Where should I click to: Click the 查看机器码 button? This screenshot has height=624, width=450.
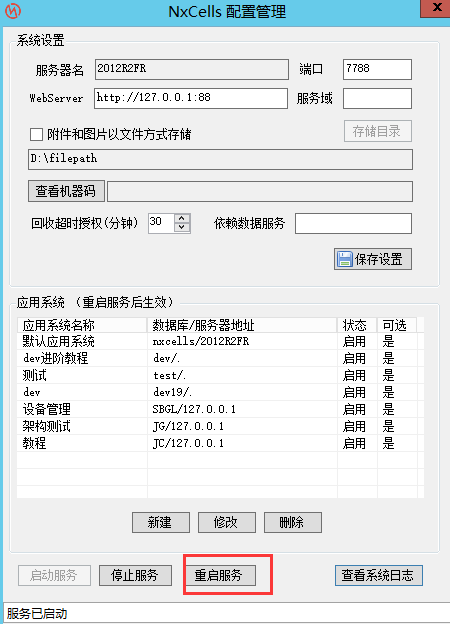[66, 191]
